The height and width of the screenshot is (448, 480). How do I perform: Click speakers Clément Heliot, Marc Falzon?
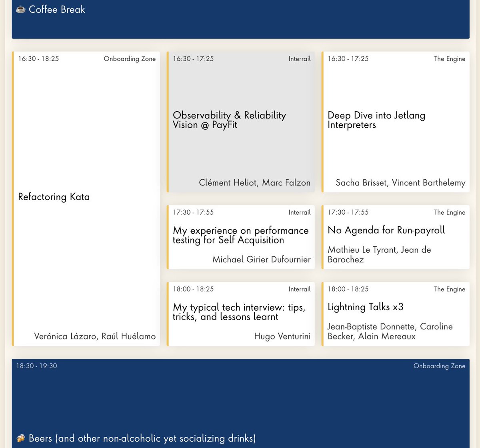click(255, 183)
